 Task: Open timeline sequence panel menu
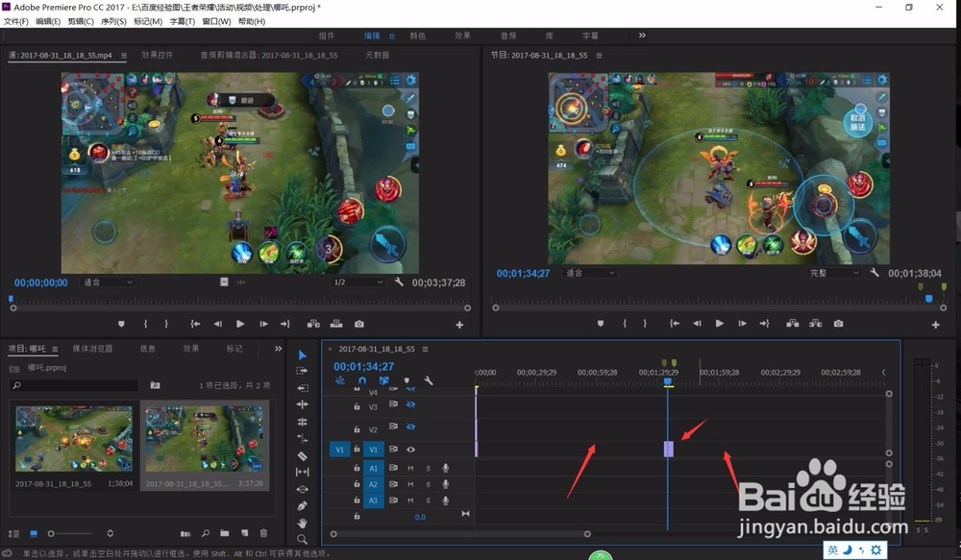coord(425,349)
